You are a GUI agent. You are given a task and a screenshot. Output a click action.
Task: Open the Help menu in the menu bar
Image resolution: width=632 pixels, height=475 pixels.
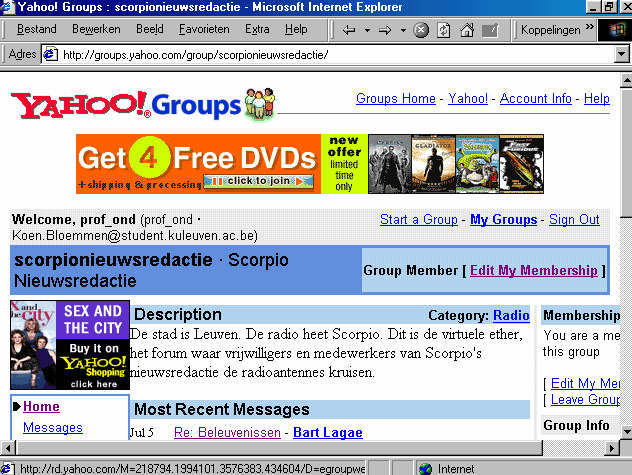(296, 29)
